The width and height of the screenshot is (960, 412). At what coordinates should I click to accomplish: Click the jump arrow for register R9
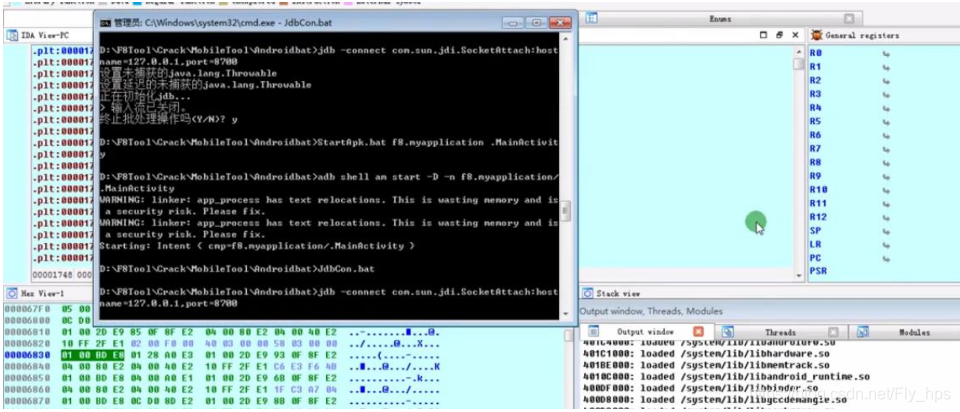[885, 176]
